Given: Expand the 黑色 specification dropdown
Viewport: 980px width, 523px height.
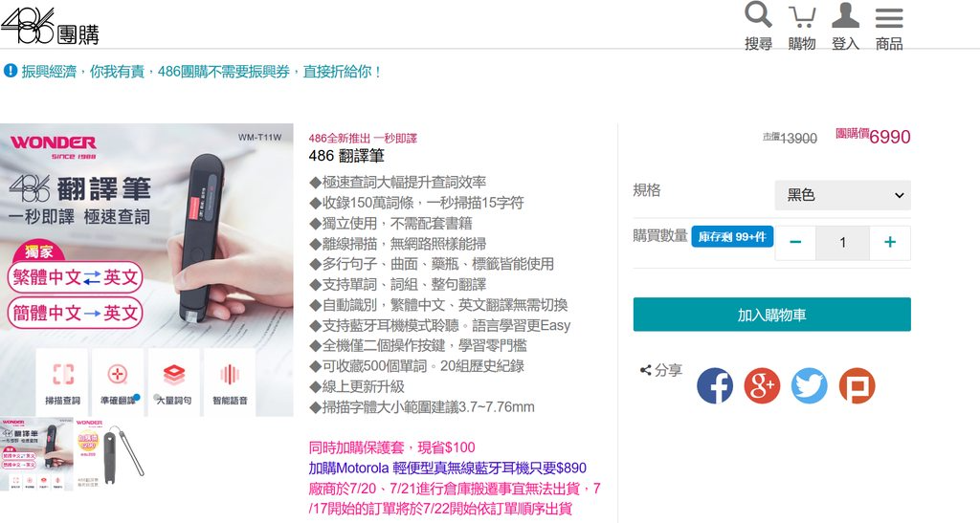Looking at the screenshot, I should pos(842,195).
